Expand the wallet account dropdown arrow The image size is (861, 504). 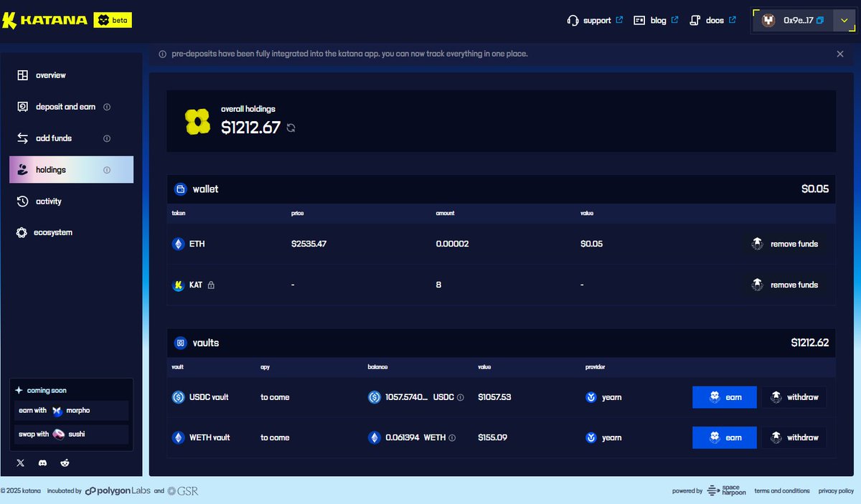[844, 21]
